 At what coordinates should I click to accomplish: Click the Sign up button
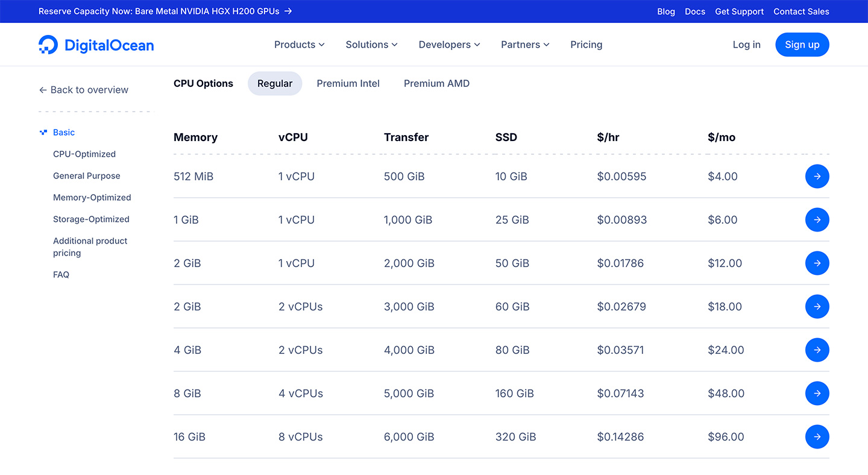[x=802, y=45]
